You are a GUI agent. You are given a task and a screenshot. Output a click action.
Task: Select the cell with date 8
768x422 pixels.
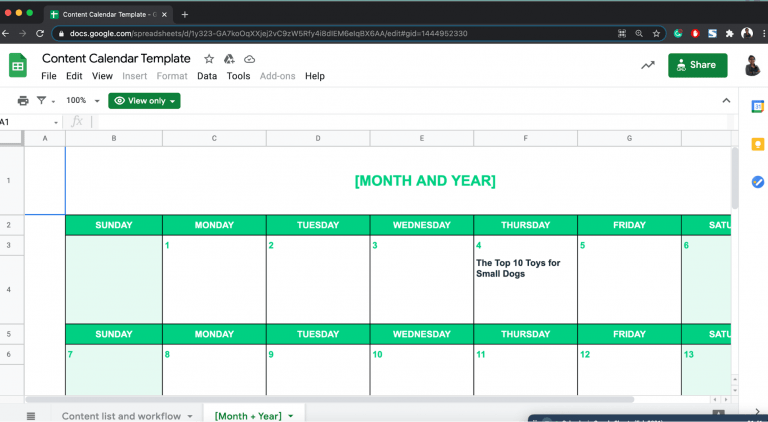214,354
